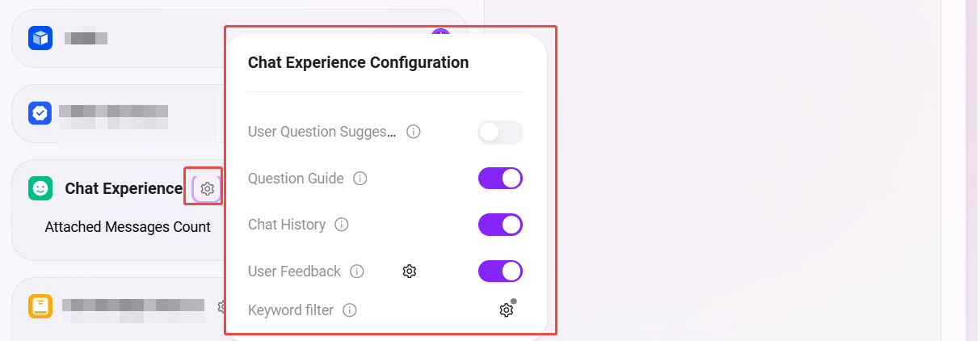Switch off User Feedback toggle

[500, 272]
